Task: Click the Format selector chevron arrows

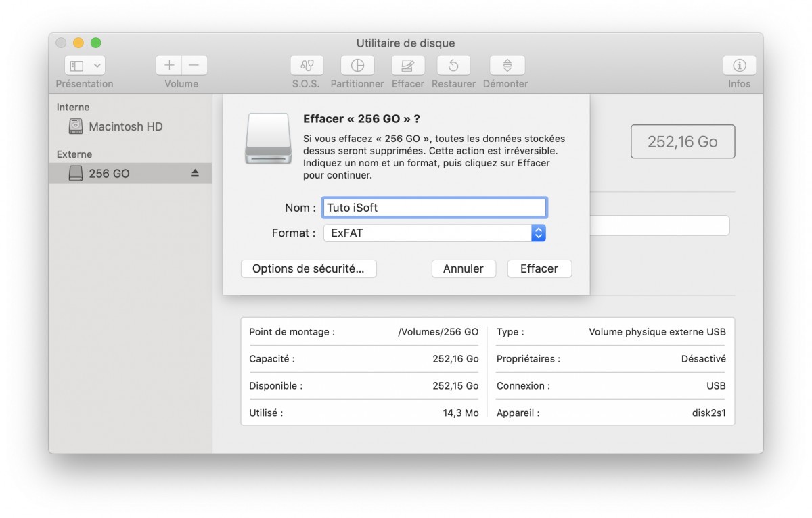Action: pos(538,233)
